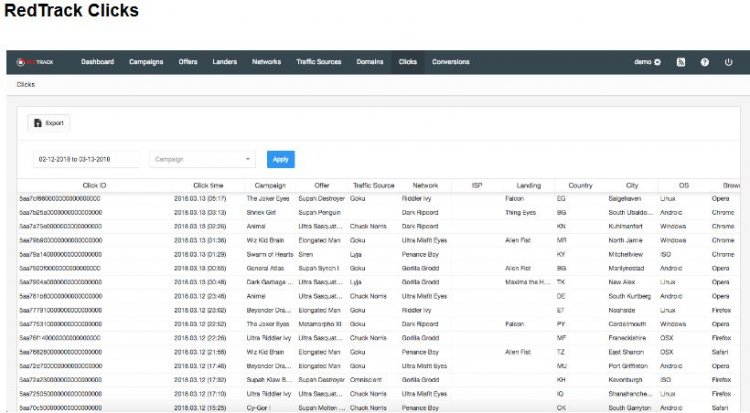The image size is (750, 413).
Task: Select city cell South Kurtberg
Action: [x=629, y=297]
